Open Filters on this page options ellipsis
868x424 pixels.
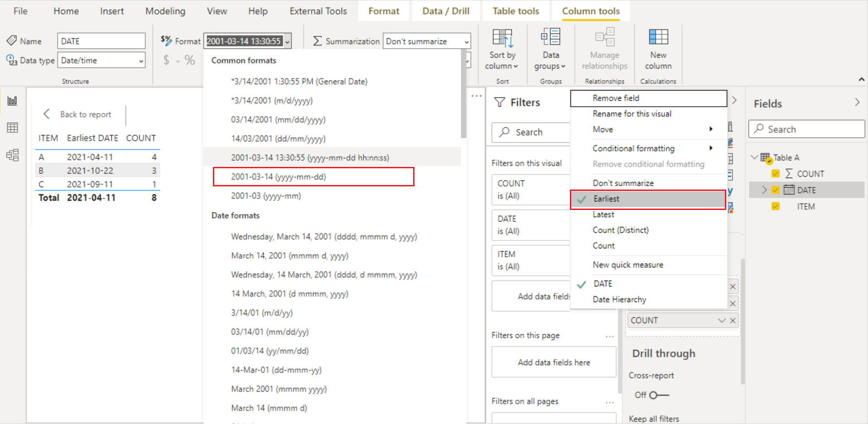click(x=610, y=336)
